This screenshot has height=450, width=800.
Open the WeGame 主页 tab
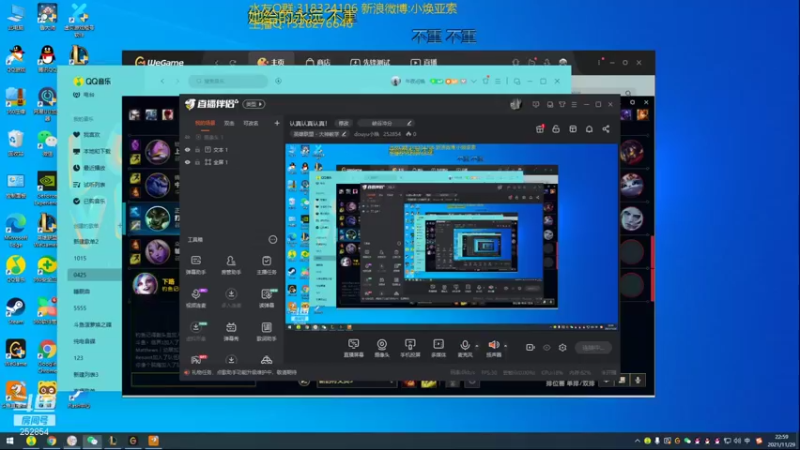pyautogui.click(x=271, y=62)
